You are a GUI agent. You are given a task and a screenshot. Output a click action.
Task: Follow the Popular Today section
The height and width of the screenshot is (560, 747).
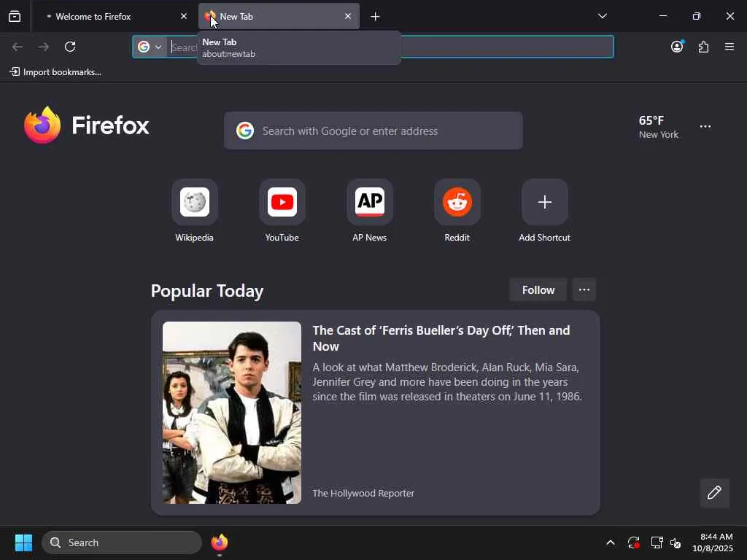538,290
